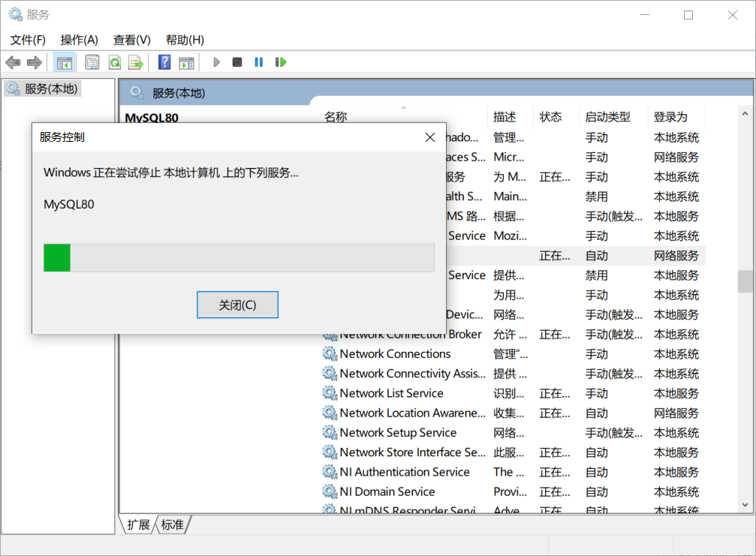The height and width of the screenshot is (556, 756).
Task: Click the 正在... status cell of Network List Service
Action: 555,394
